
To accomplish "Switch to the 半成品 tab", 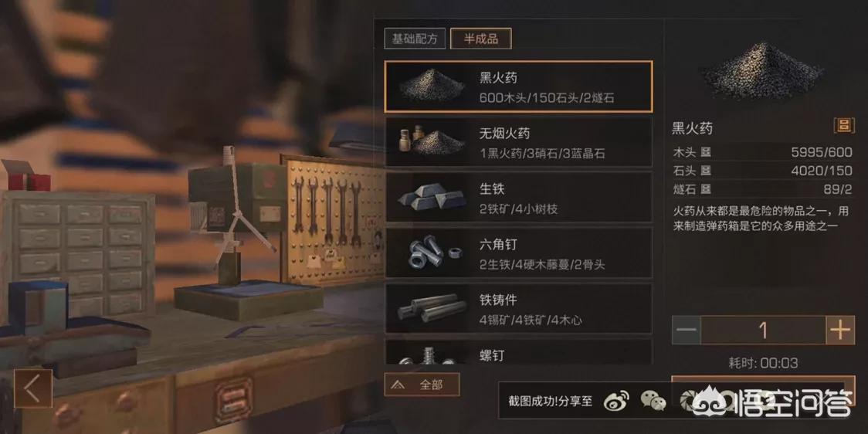I will tap(480, 39).
